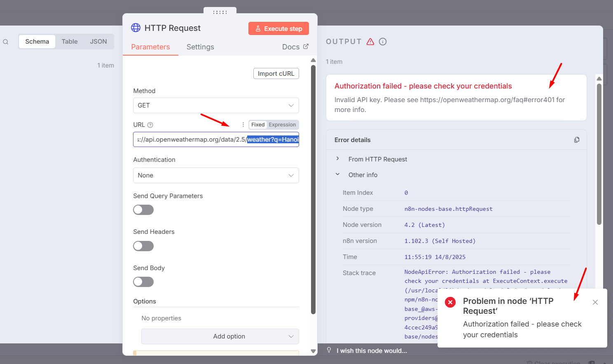
Task: Click the output panel scroll up arrow
Action: tap(599, 79)
